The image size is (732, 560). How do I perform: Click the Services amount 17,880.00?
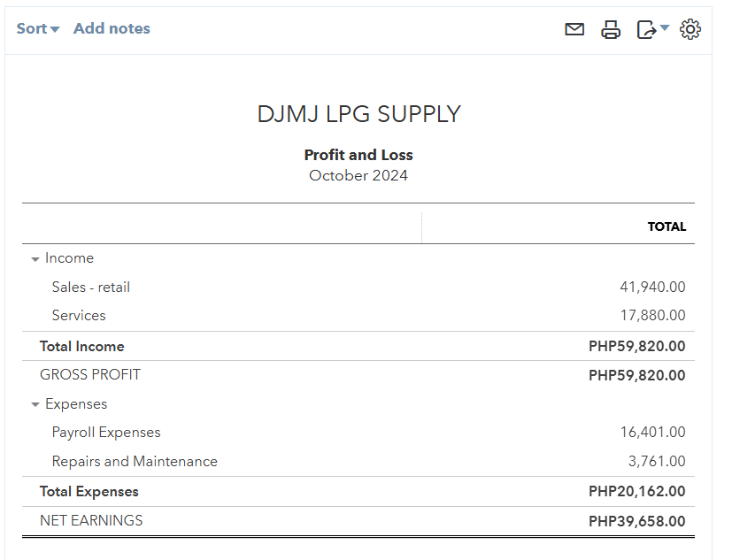(652, 315)
